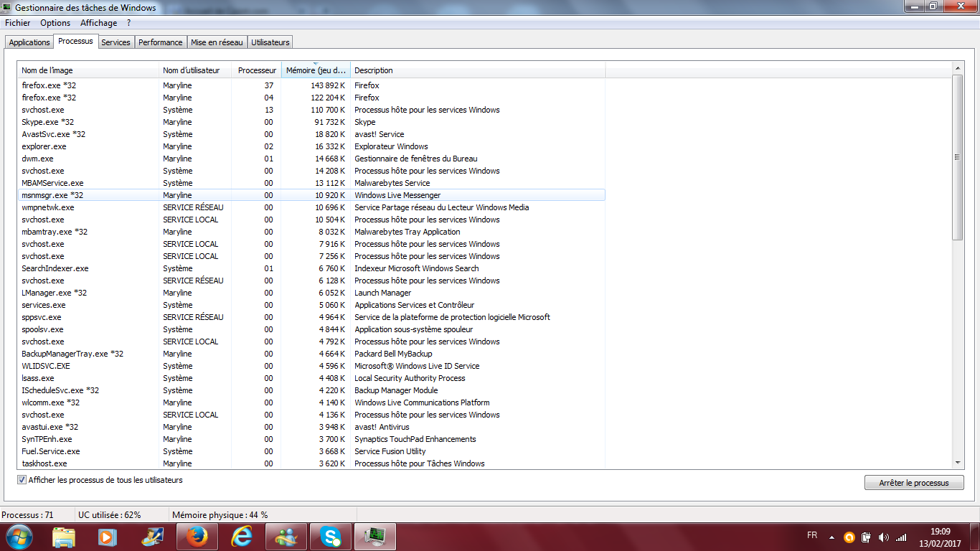Select the SearchIndexer.exe process

[x=311, y=268]
